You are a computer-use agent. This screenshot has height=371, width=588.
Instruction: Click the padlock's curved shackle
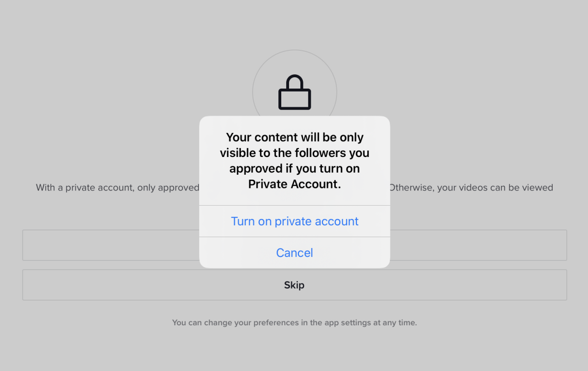click(294, 82)
